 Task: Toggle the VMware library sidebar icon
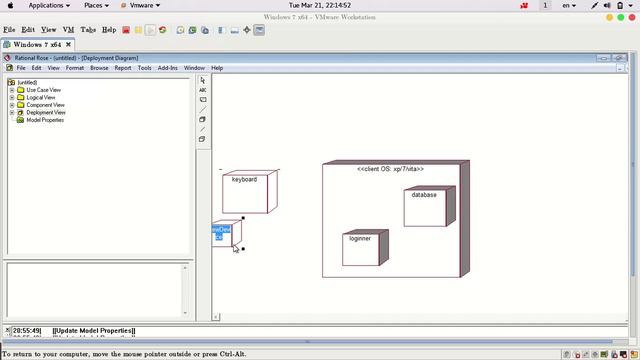click(x=222, y=30)
